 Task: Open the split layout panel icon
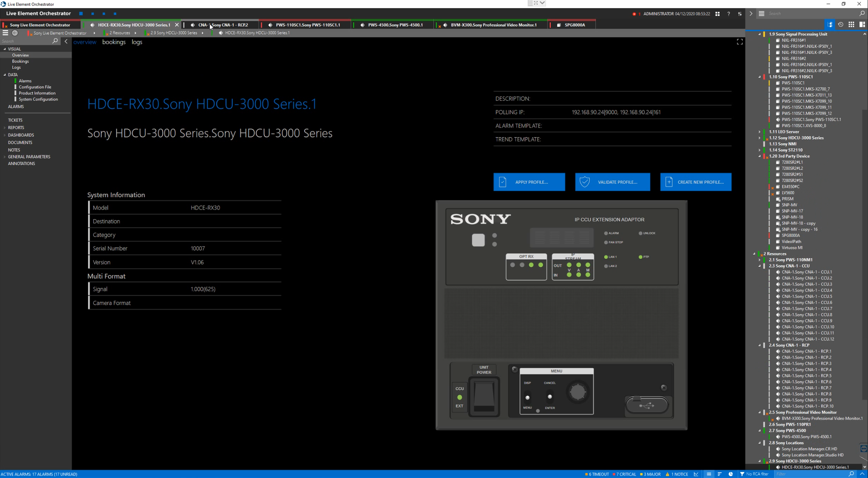coord(862,24)
